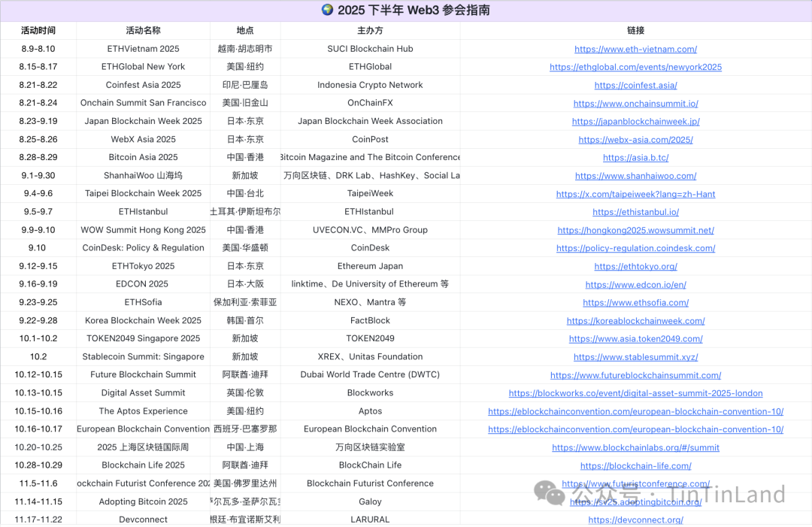Follow the ethtokyo.org link
The height and width of the screenshot is (527, 812).
click(x=635, y=267)
